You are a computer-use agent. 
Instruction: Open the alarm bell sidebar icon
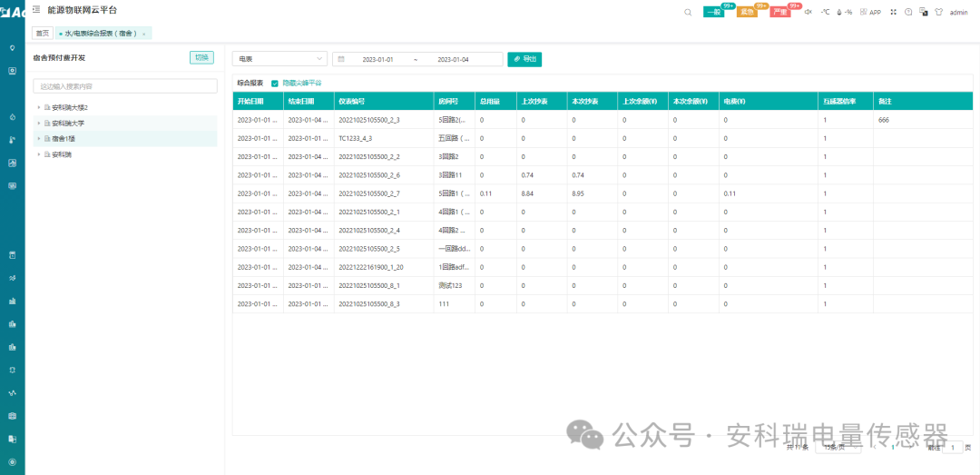pos(12,370)
